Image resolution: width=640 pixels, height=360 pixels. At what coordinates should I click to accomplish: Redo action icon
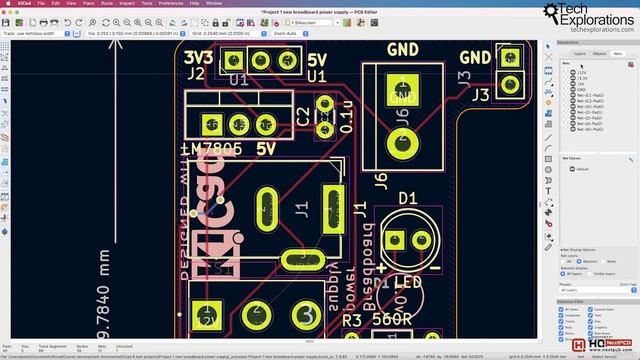pos(79,23)
